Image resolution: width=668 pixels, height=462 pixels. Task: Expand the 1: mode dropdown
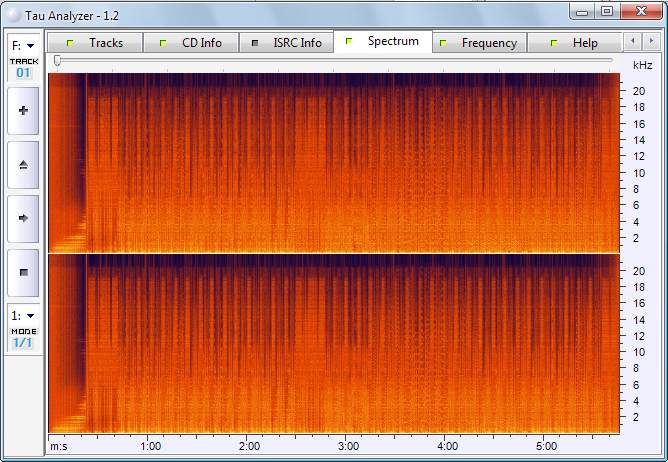coord(23,315)
